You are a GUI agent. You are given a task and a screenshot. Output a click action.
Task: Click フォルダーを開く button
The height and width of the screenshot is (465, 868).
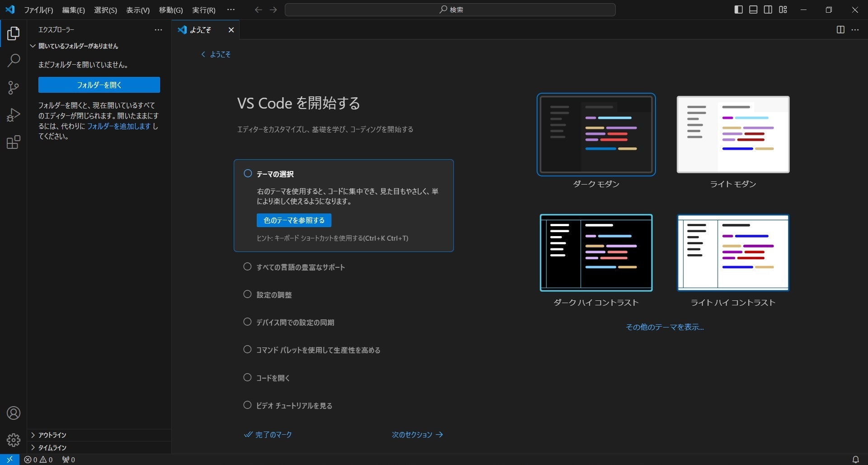[99, 85]
